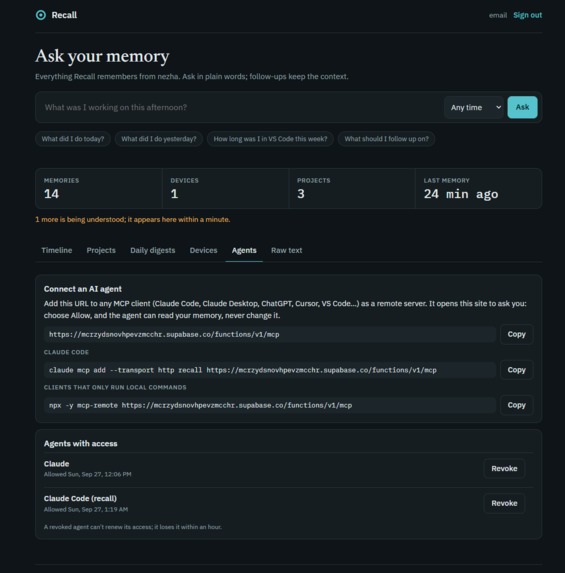
Task: Click the '1 more is being understood' notice
Action: pos(132,219)
